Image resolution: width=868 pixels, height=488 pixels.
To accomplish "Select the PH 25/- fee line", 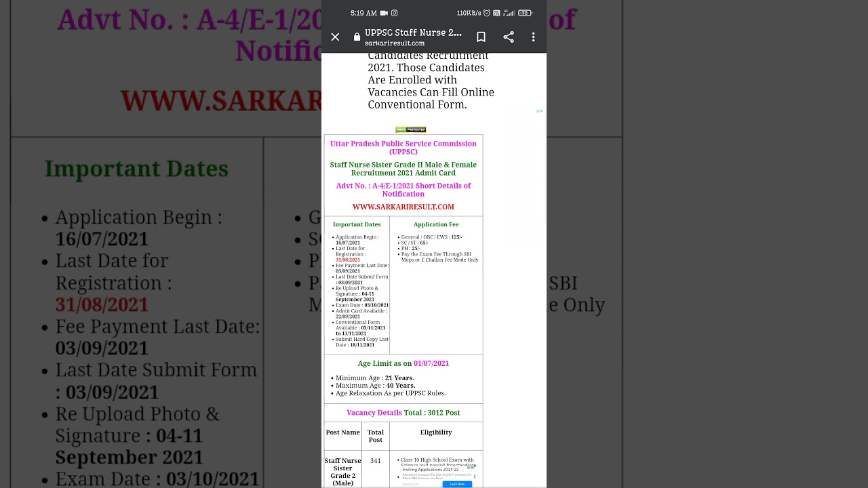I will (411, 249).
